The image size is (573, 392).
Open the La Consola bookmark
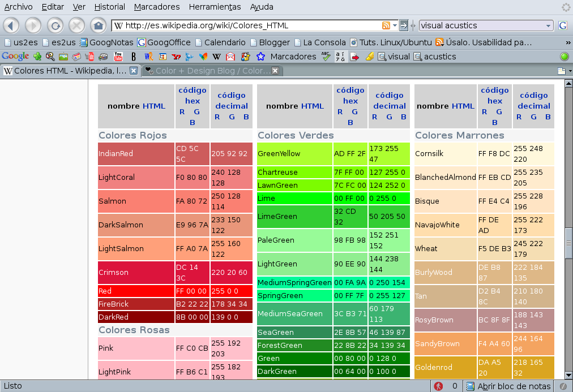click(x=320, y=42)
